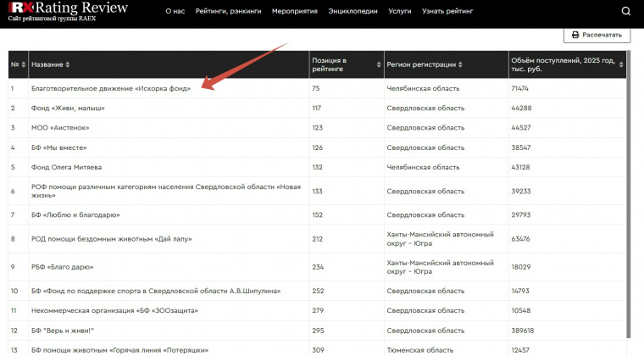Open the search magnifier icon
The width and height of the screenshot is (644, 356).
click(625, 11)
